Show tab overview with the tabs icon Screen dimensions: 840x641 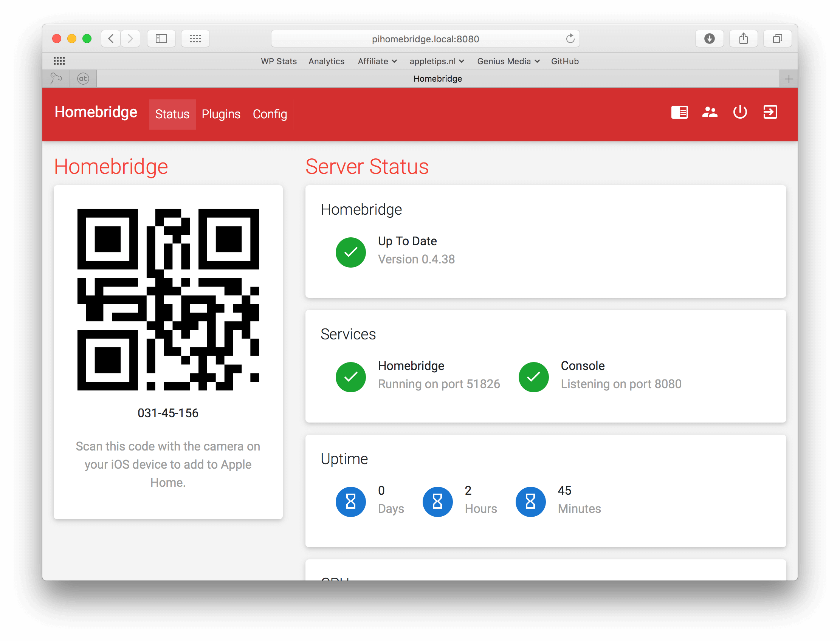pos(777,38)
